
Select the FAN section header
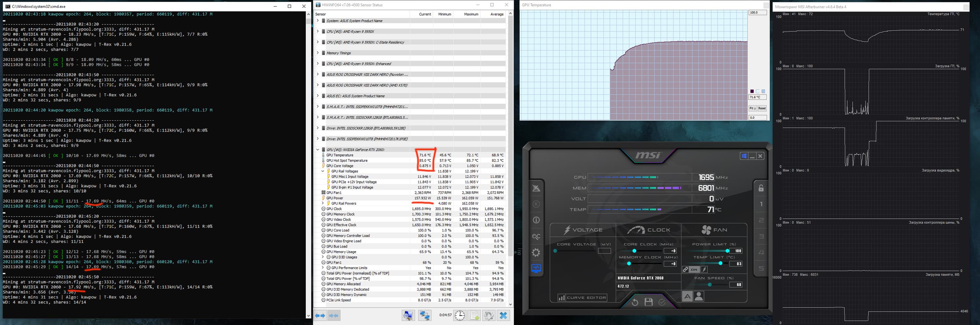[x=714, y=230]
